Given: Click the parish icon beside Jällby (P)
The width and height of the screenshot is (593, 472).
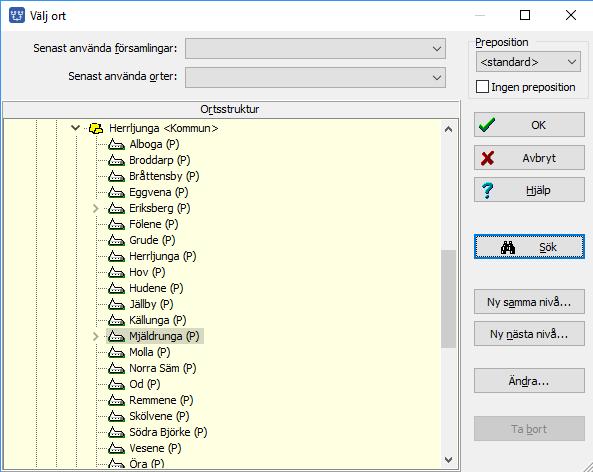Looking at the screenshot, I should [116, 304].
